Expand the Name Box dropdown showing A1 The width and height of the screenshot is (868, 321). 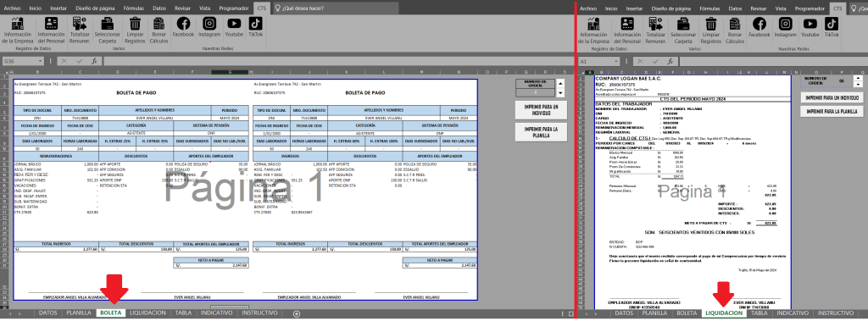[616, 61]
